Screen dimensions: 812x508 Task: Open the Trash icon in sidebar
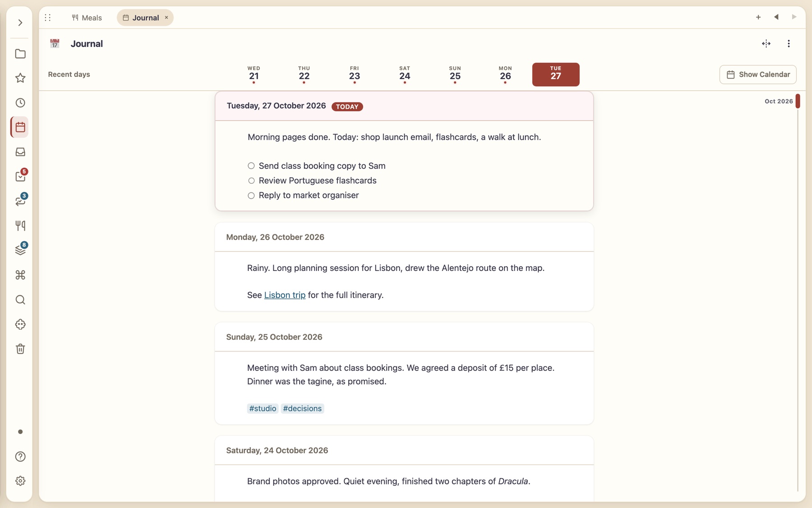(x=20, y=349)
